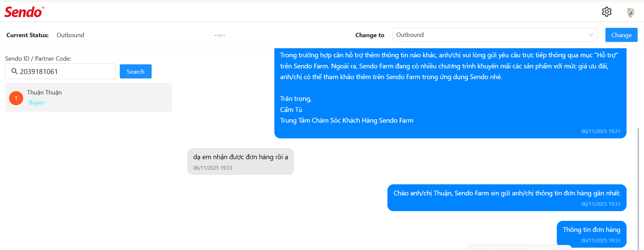644x250 pixels.
Task: Click the 'Trung Tâm Chăm Sóc Khách Hàng' signature line
Action: [347, 120]
